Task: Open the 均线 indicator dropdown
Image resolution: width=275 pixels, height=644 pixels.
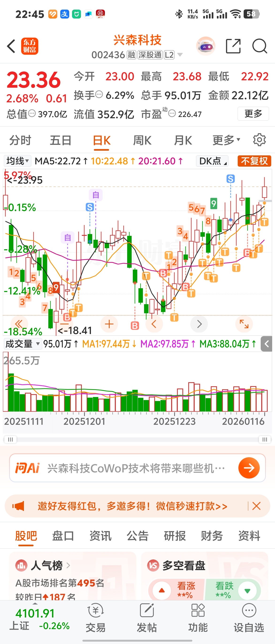Action: point(17,161)
